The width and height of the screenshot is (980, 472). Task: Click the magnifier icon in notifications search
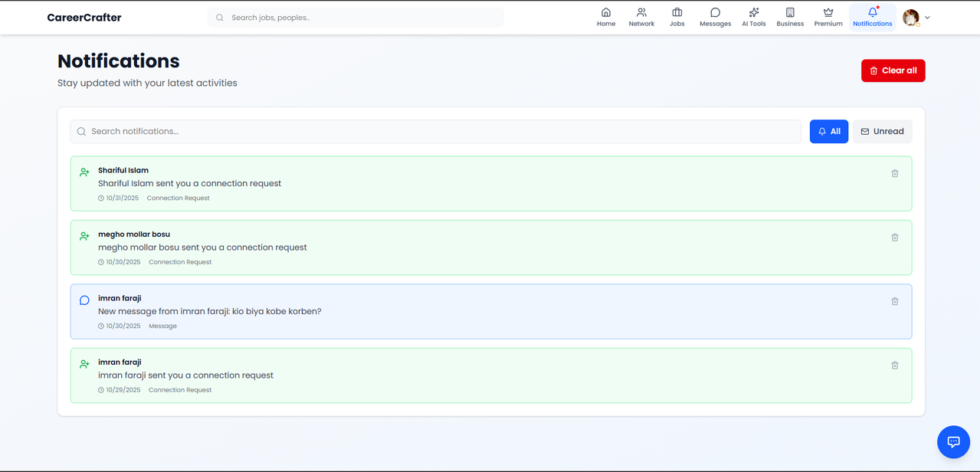click(x=81, y=132)
